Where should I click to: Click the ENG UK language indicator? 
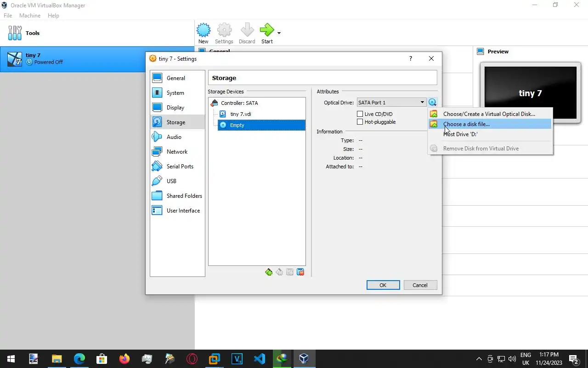(x=526, y=359)
